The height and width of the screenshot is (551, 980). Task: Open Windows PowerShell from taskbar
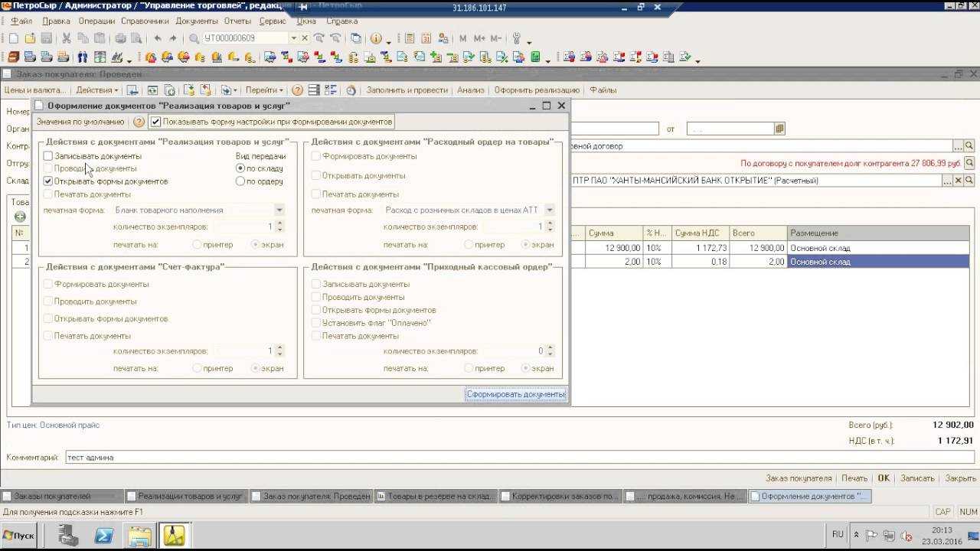point(104,536)
